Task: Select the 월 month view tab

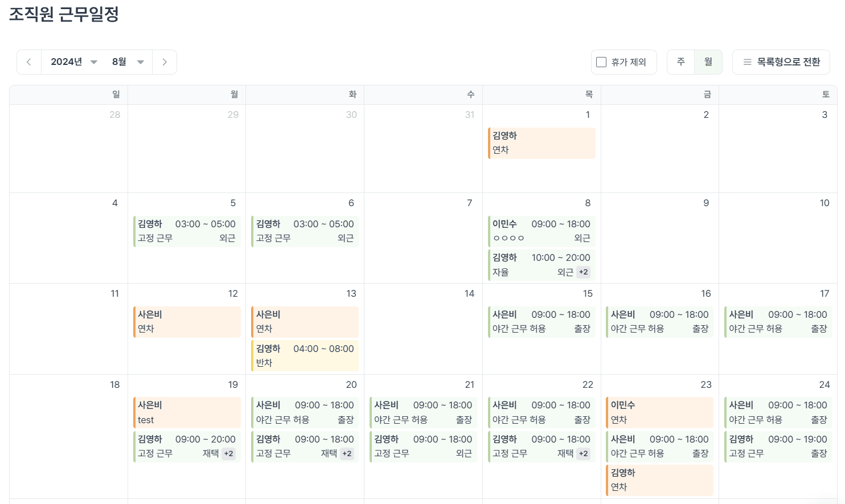Action: tap(709, 62)
